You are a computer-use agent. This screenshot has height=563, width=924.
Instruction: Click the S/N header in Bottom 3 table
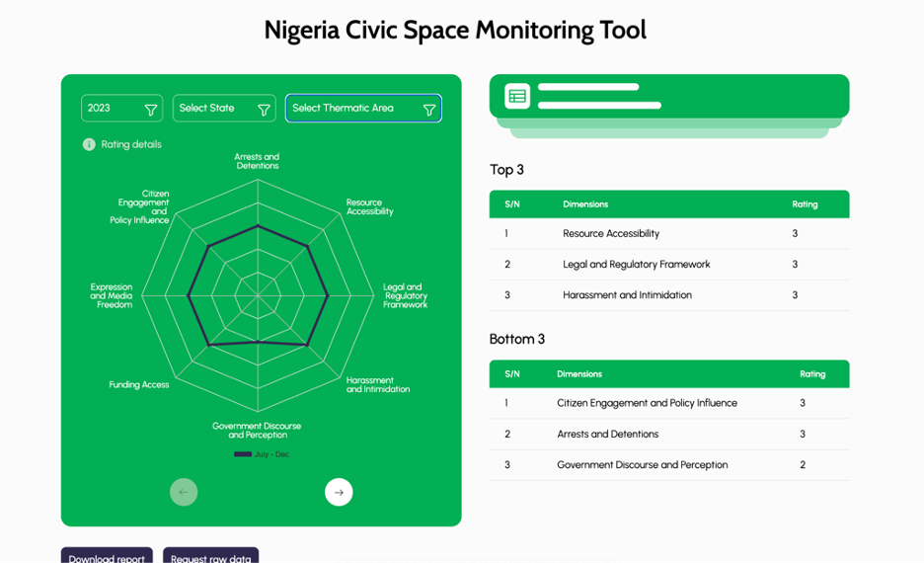512,374
